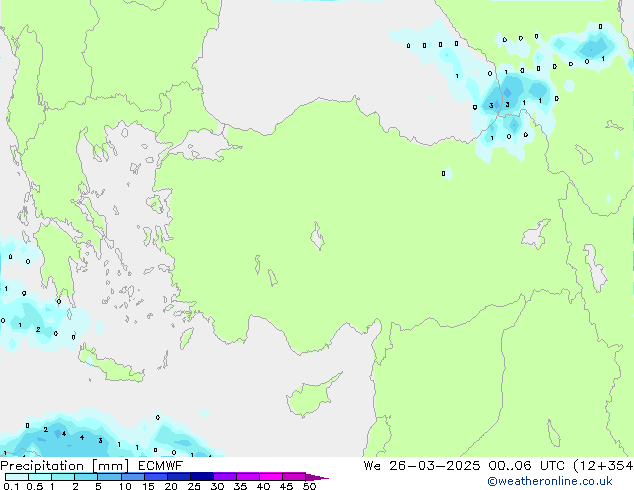Click the '50' label under the color scale

[x=310, y=486]
